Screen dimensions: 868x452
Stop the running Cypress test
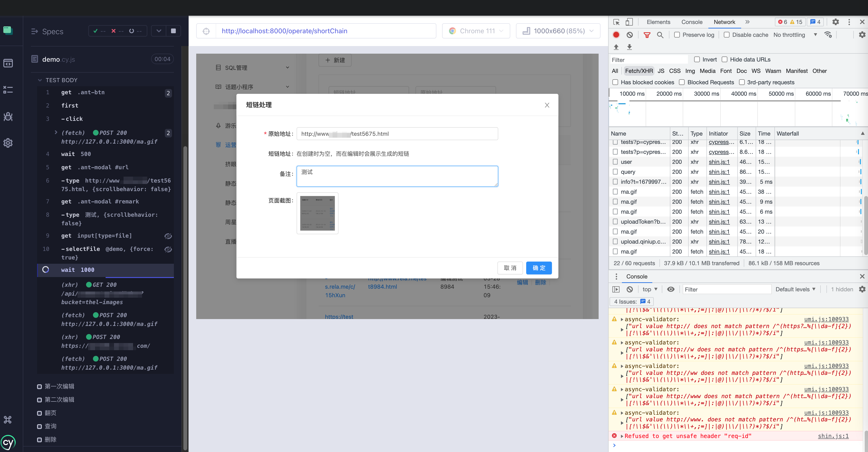pyautogui.click(x=173, y=31)
